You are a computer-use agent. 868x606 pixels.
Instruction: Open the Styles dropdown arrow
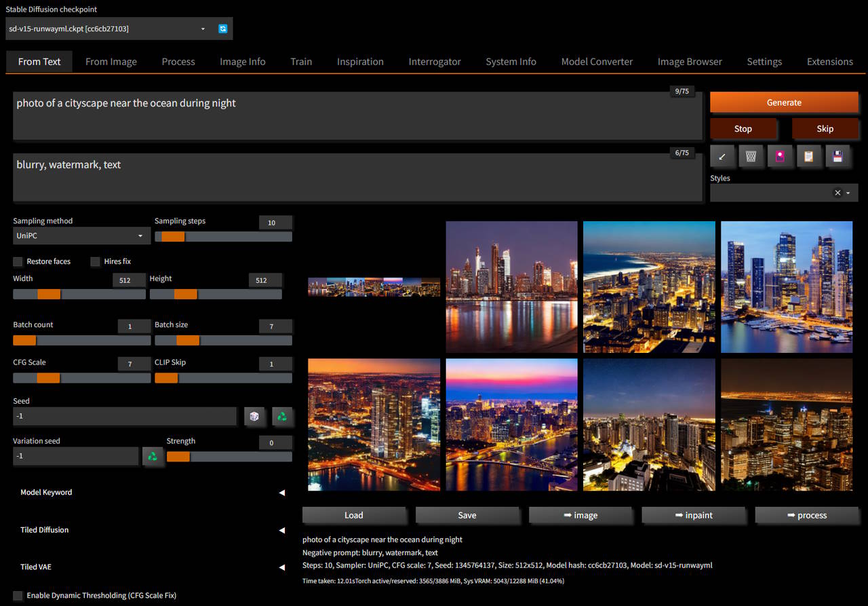click(848, 193)
